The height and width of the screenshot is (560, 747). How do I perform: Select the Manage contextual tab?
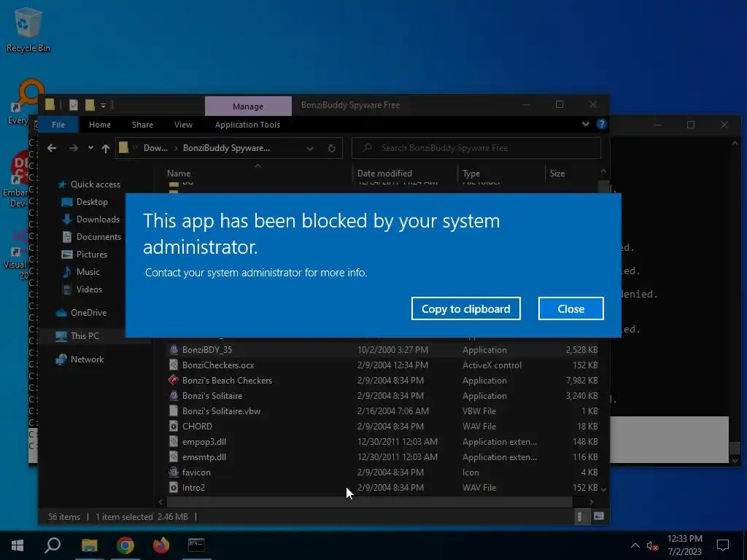(248, 106)
